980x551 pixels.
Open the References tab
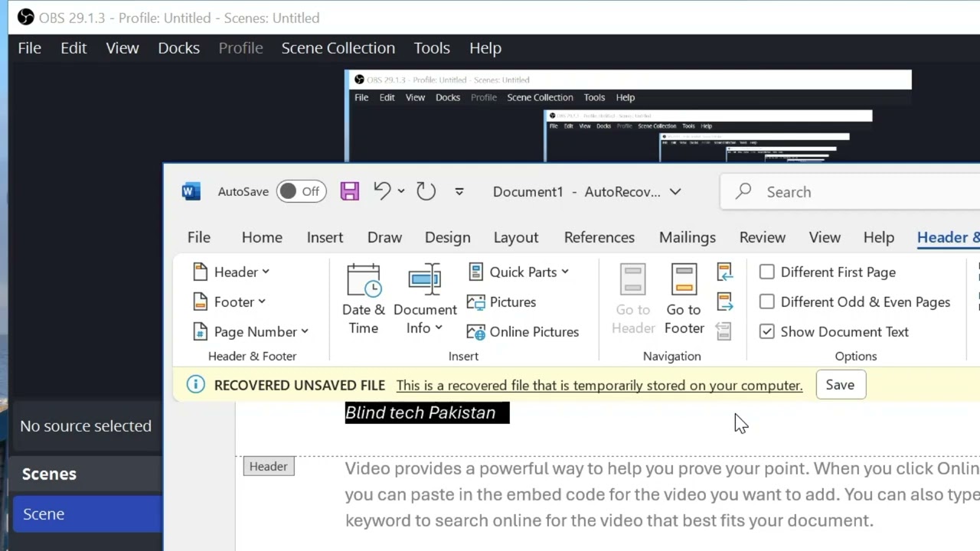(599, 237)
